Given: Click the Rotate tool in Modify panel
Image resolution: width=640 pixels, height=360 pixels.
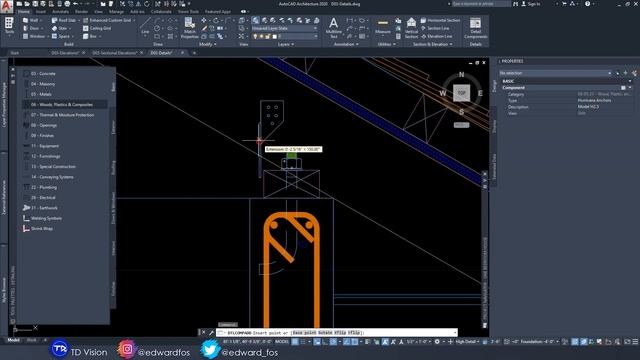Looking at the screenshot, I should click(216, 20).
